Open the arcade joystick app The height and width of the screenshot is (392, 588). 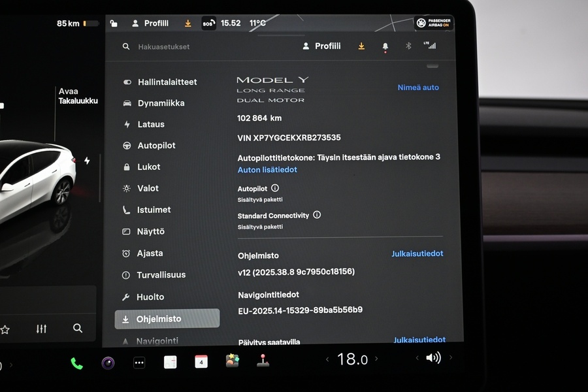(263, 361)
